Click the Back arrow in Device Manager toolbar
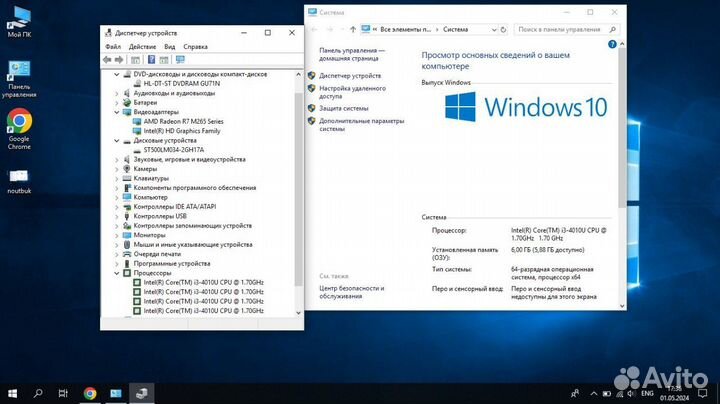The image size is (720, 404). click(x=107, y=60)
